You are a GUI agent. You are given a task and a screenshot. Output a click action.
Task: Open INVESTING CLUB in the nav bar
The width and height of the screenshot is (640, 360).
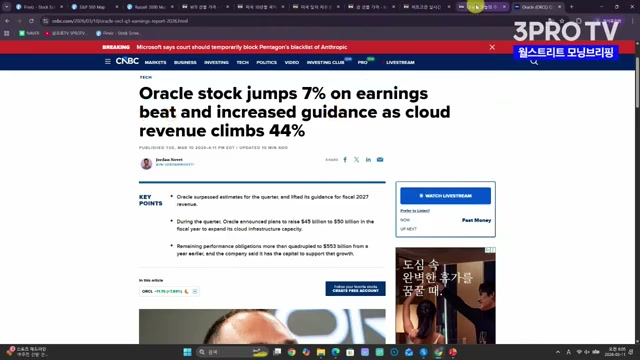tap(326, 62)
